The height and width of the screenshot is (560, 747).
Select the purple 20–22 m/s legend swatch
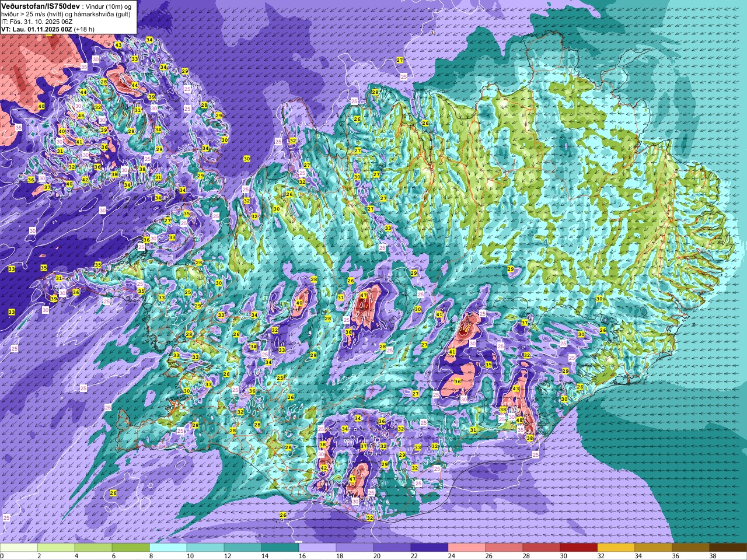[x=392, y=548]
